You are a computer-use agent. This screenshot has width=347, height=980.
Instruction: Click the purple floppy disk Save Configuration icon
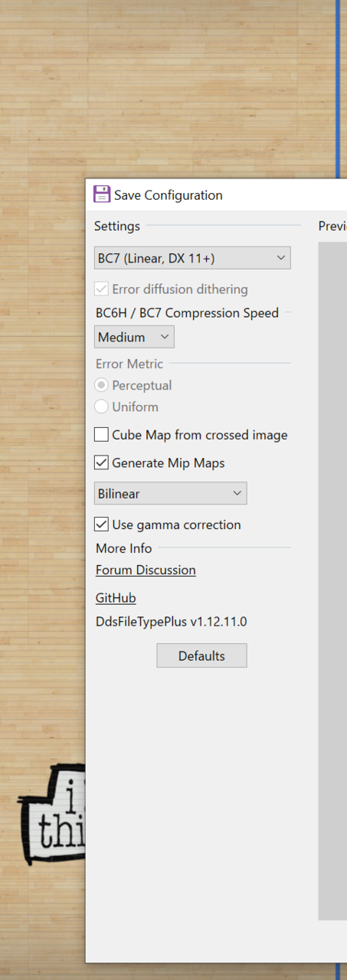pyautogui.click(x=102, y=194)
